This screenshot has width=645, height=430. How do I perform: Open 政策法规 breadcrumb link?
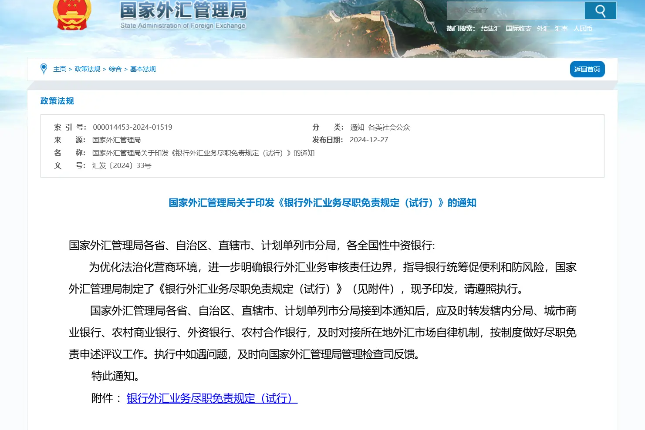[x=87, y=69]
